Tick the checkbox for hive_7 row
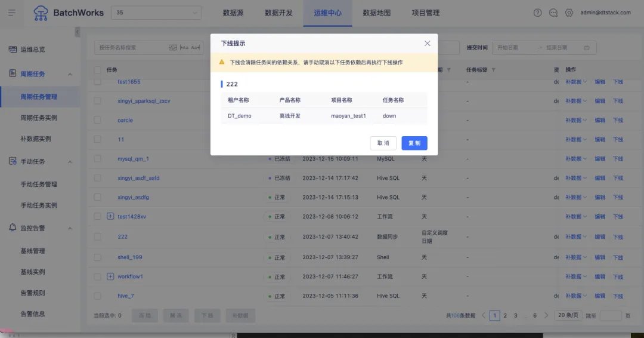Viewport: 644px width, 338px height. click(x=97, y=296)
